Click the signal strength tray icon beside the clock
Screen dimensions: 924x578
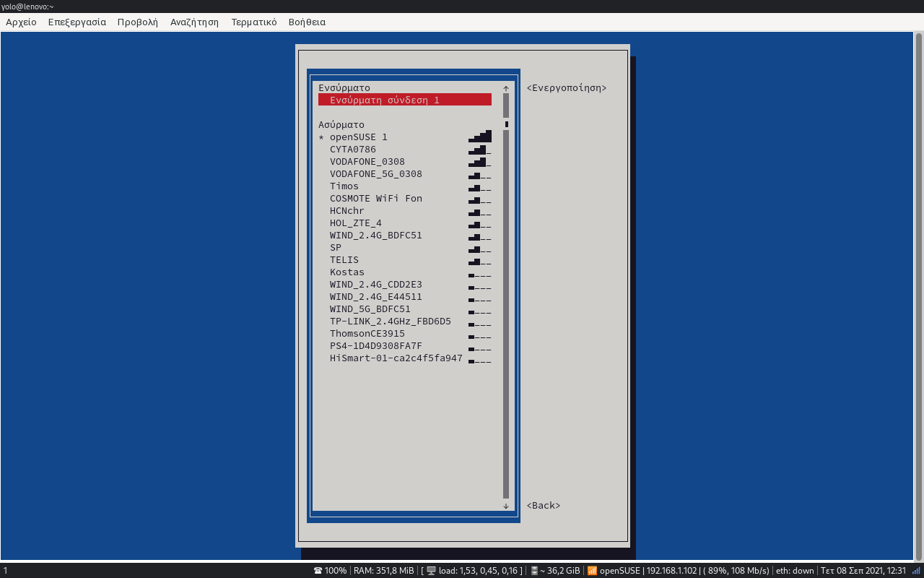click(x=916, y=571)
